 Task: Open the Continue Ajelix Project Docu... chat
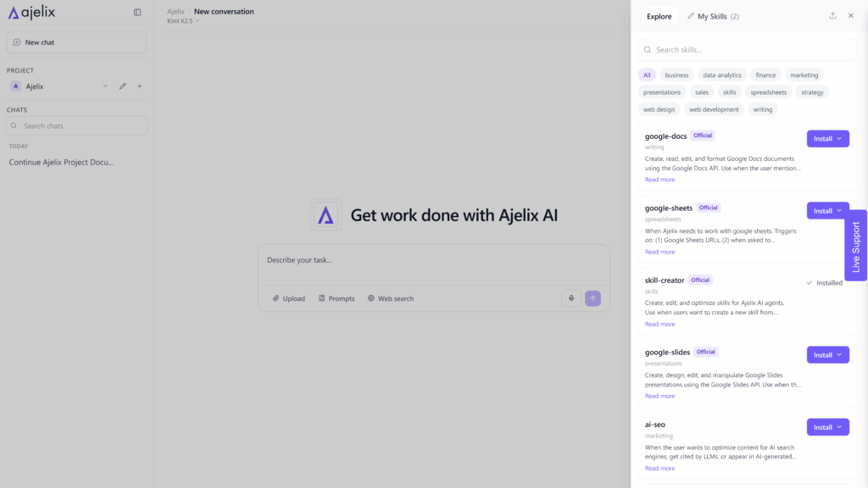[x=61, y=162]
